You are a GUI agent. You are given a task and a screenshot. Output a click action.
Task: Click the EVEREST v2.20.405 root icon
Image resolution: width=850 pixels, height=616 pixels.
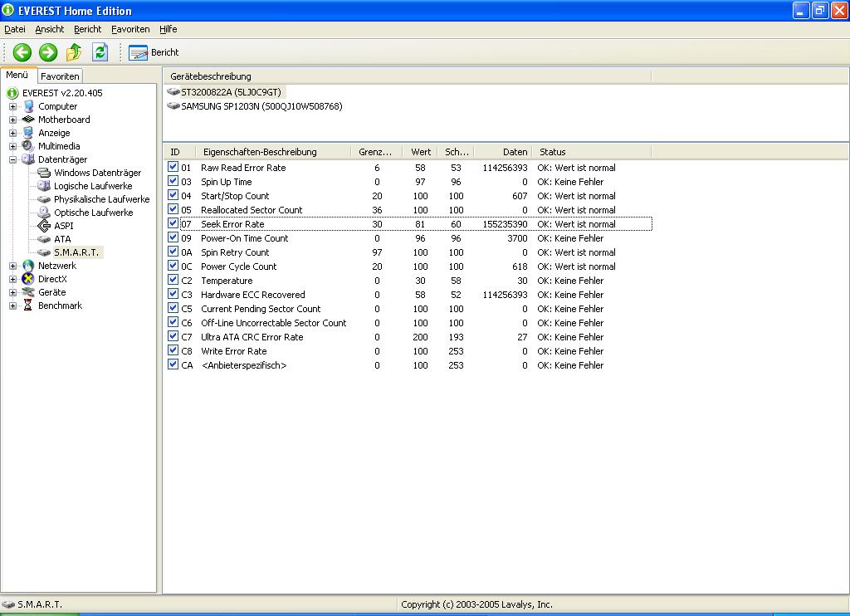pos(12,93)
